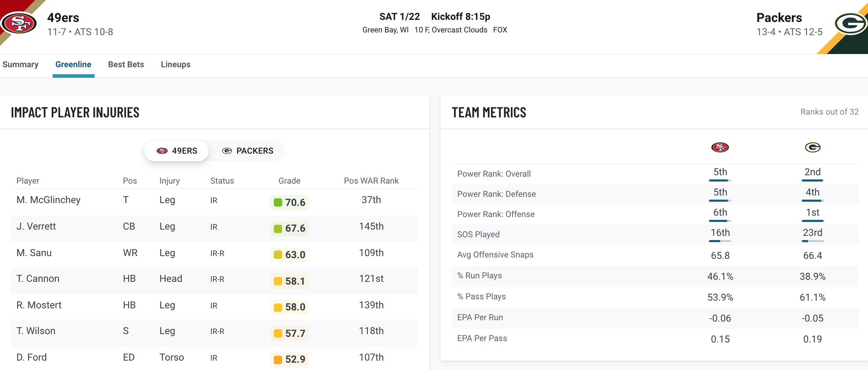Click Packers logo in Team Metrics column

pyautogui.click(x=813, y=147)
